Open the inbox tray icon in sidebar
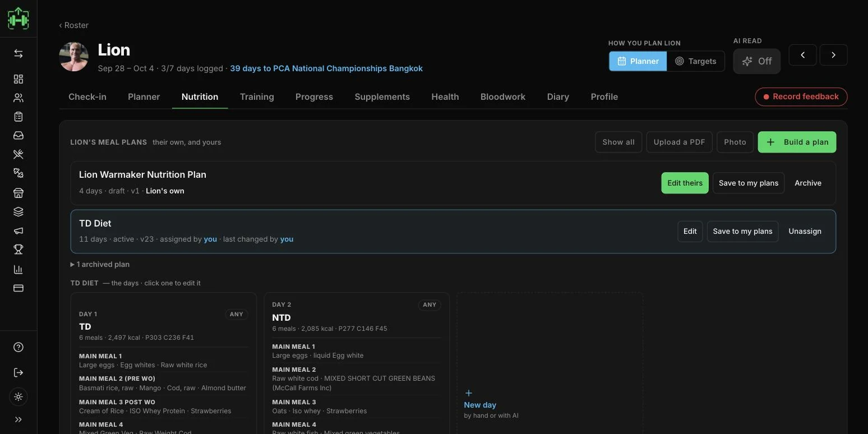Screen dimensions: 868x434 tap(19, 136)
